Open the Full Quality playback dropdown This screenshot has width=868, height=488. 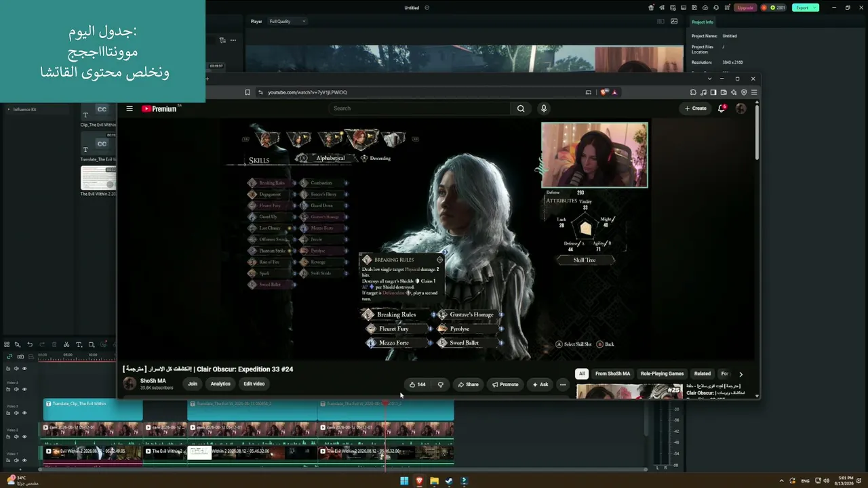click(x=288, y=21)
